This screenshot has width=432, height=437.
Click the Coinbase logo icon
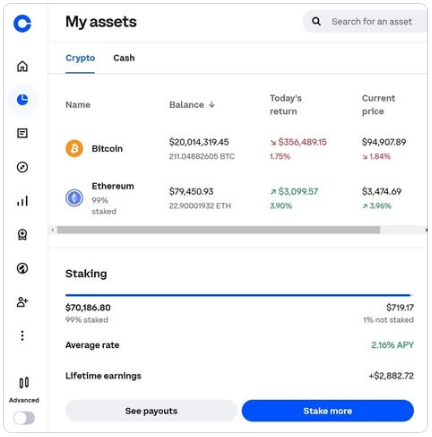tap(22, 23)
